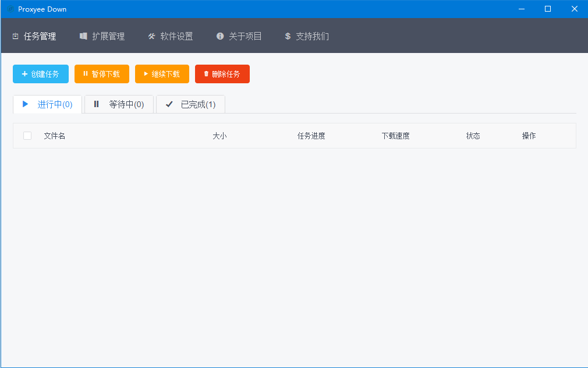This screenshot has width=588, height=368.
Task: Open the 软件设置 menu
Action: click(176, 36)
